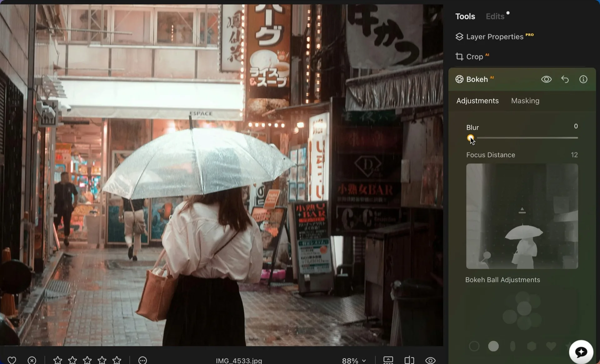This screenshot has width=600, height=364.
Task: Toggle Bokeh effect visibility eye
Action: click(x=546, y=79)
